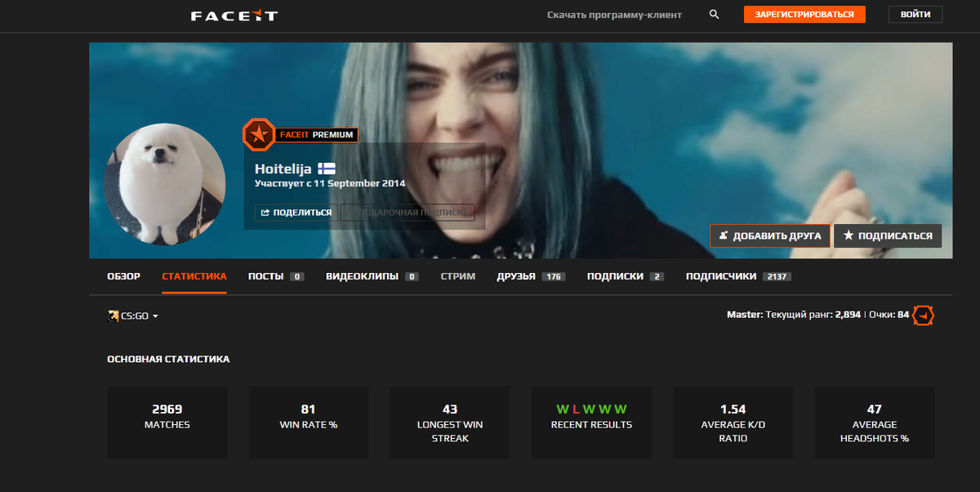The width and height of the screenshot is (980, 492).
Task: Click the profile banner image
Action: pyautogui.click(x=520, y=150)
